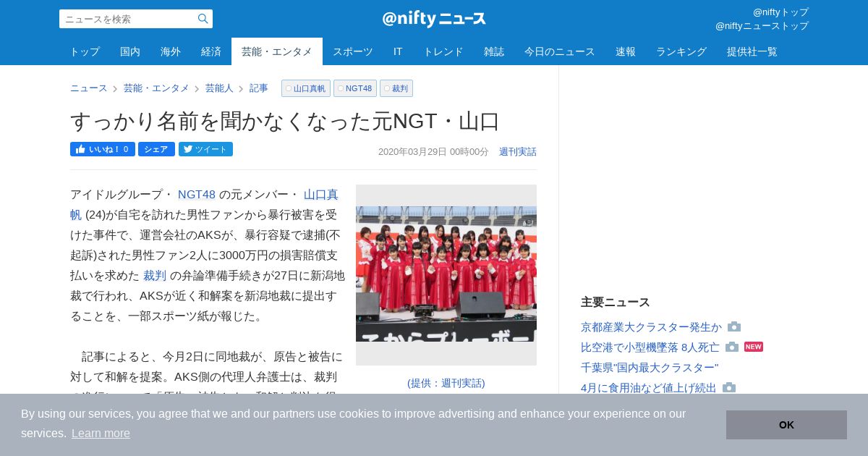Click the NEW badge beside 比空港で小型機墜落
The image size is (868, 456).
pos(754,347)
